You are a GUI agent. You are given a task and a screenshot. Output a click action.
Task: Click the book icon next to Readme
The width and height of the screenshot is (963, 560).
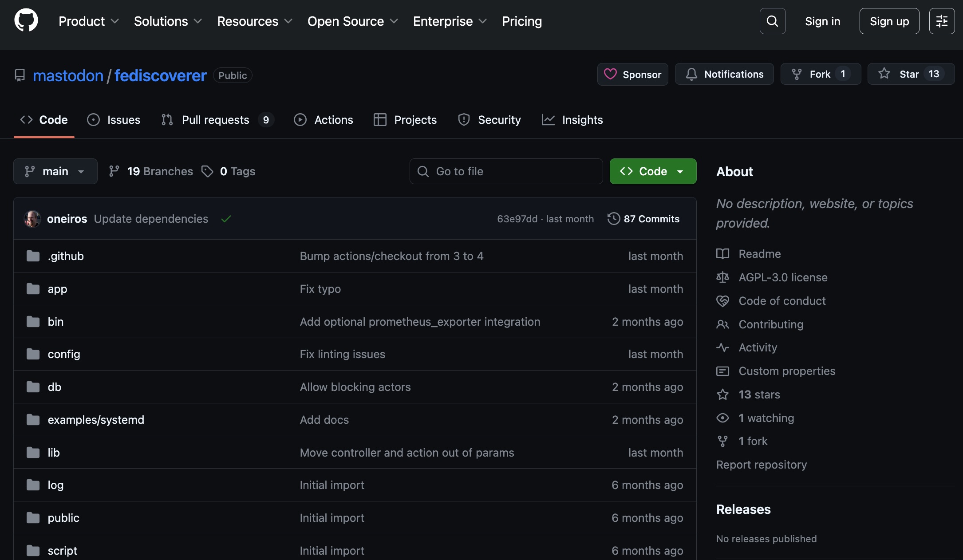[722, 254]
